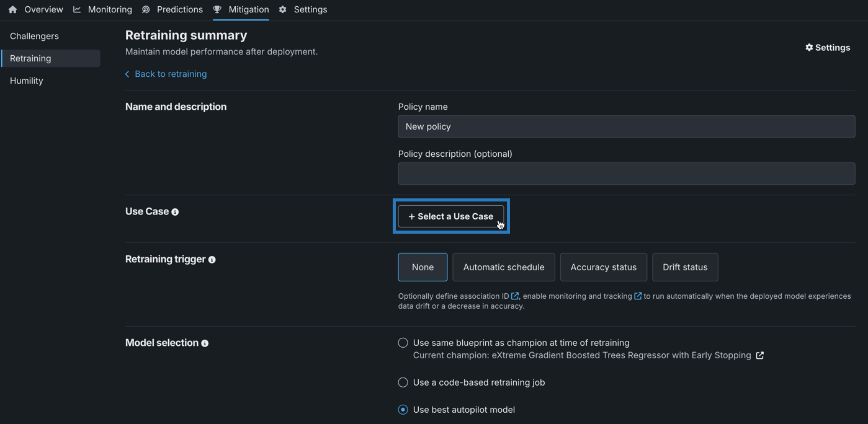Choose Automatic schedule retraining trigger
Image resolution: width=868 pixels, height=424 pixels.
[x=503, y=267]
